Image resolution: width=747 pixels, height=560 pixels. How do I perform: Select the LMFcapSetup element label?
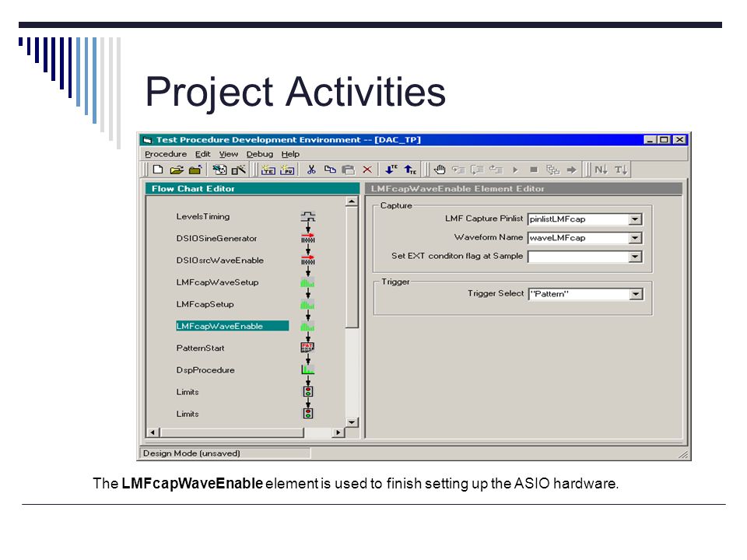point(205,304)
